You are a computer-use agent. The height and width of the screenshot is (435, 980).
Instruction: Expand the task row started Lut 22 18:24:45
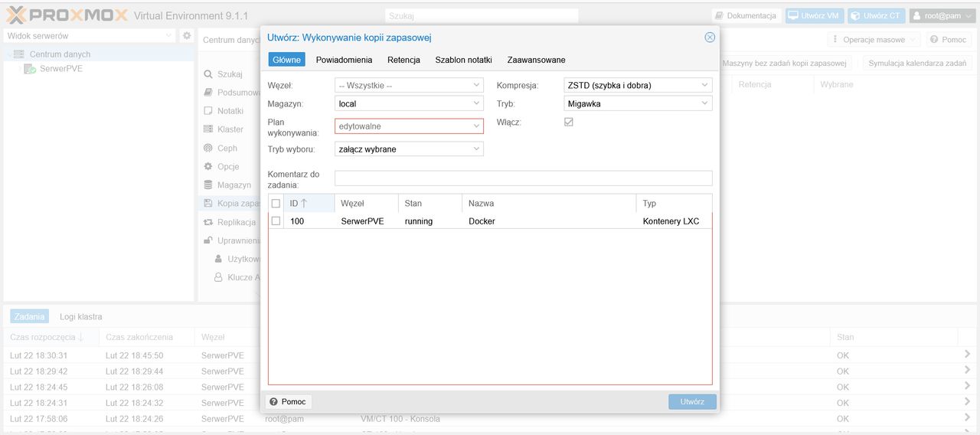(x=968, y=387)
